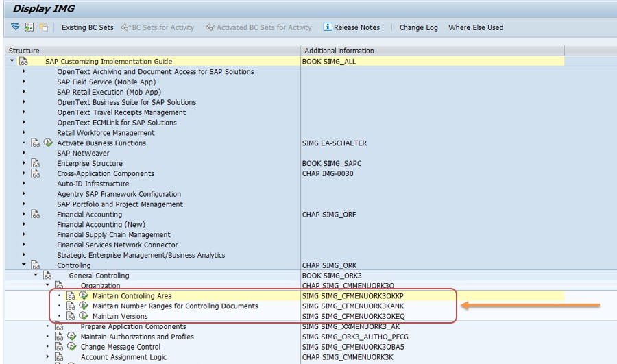Select Retail Workforce Management row
The height and width of the screenshot is (364, 617).
(106, 133)
